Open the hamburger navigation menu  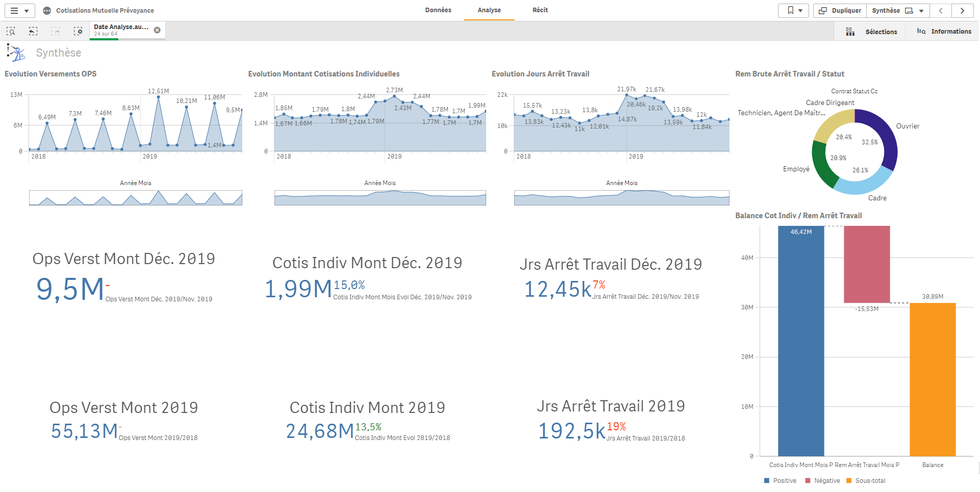[x=20, y=10]
